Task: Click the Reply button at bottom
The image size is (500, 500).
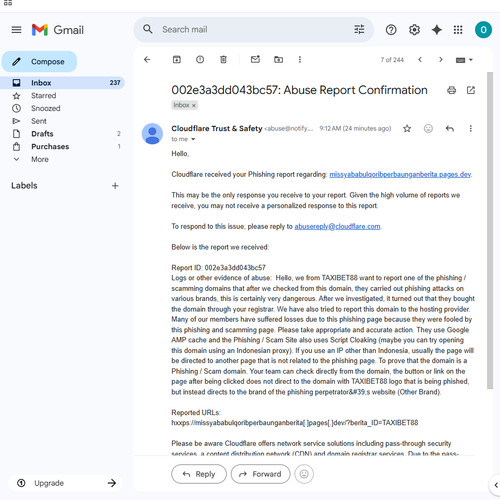Action: pyautogui.click(x=199, y=474)
